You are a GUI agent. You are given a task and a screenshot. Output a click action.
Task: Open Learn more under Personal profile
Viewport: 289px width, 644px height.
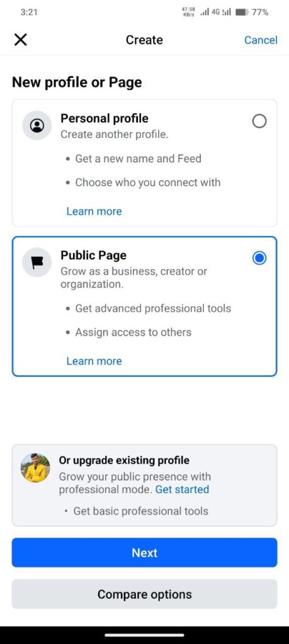coord(94,211)
